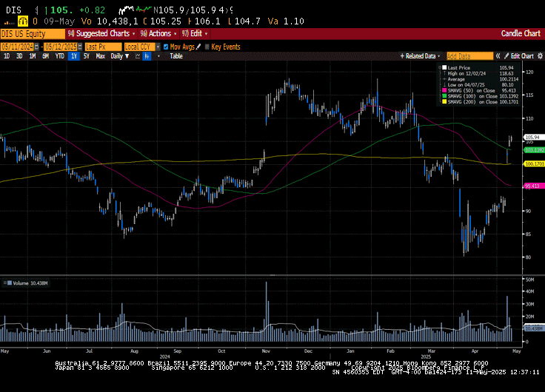Enable the Key Events checkbox
The image size is (545, 392).
coord(207,46)
